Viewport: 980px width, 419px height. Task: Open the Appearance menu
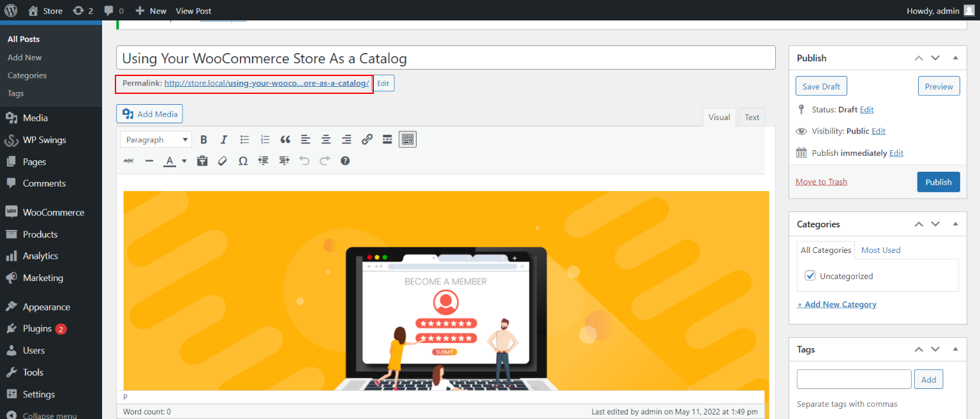coord(51,307)
